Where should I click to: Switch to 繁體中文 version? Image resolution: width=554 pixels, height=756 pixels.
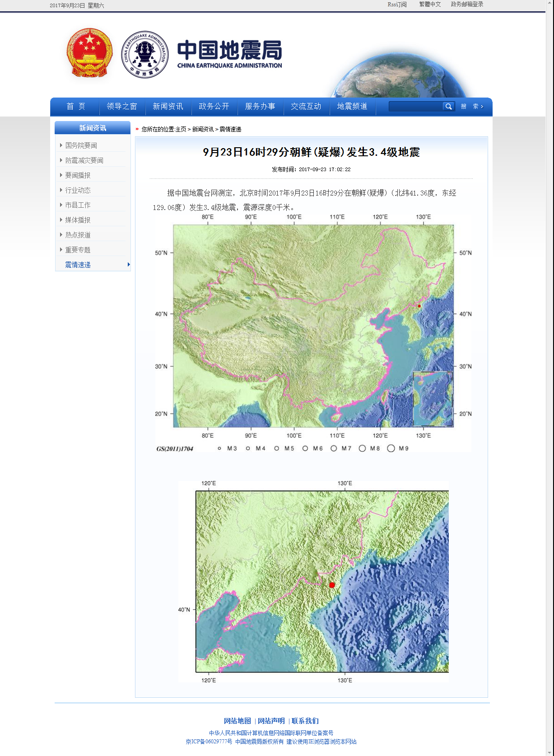430,5
